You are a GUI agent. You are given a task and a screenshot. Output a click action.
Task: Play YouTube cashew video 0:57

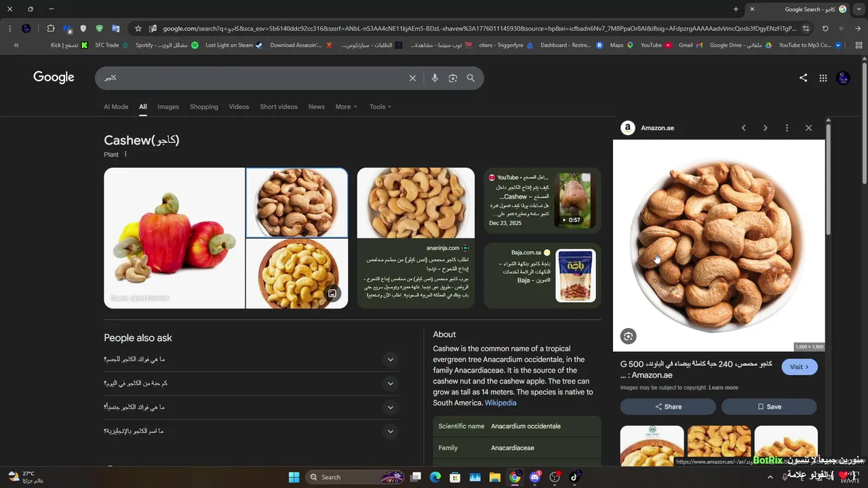574,201
